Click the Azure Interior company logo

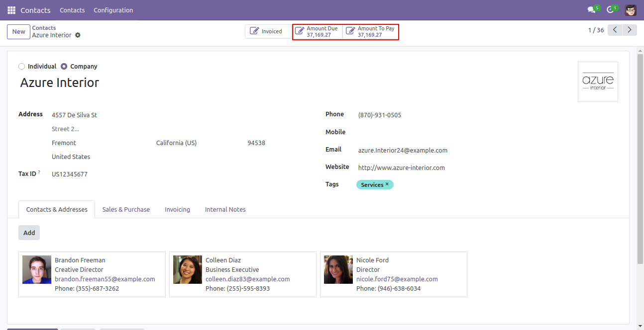[x=598, y=82]
